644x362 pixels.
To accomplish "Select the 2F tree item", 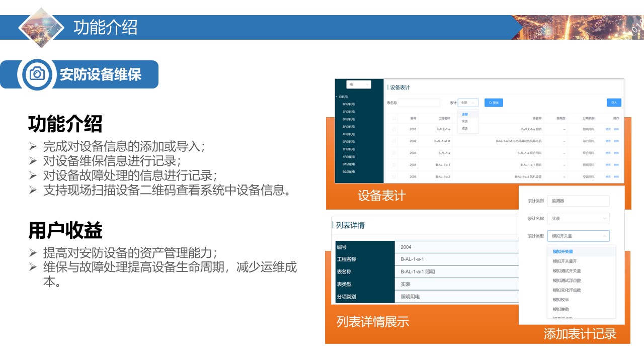I will pos(349,149).
